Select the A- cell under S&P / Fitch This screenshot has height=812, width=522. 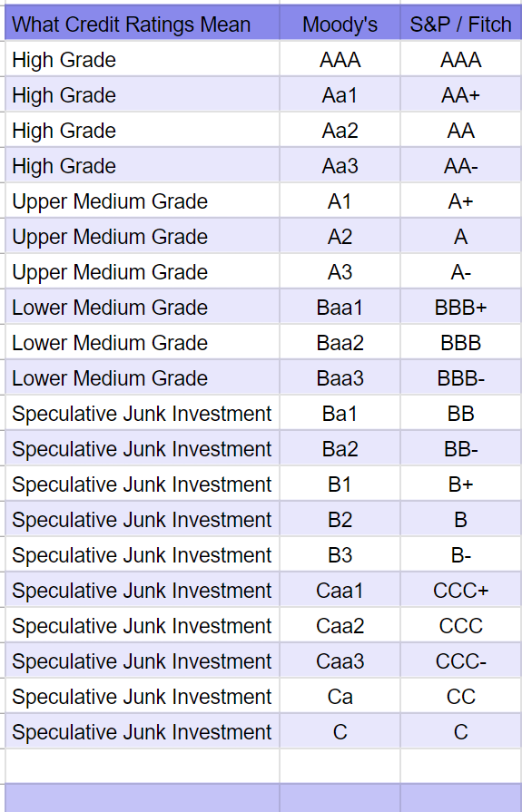[461, 272]
